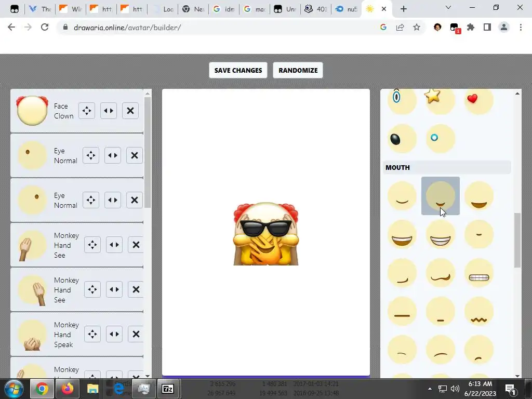Image resolution: width=532 pixels, height=399 pixels.
Task: Bookmark this page with the star icon
Action: pyautogui.click(x=417, y=27)
